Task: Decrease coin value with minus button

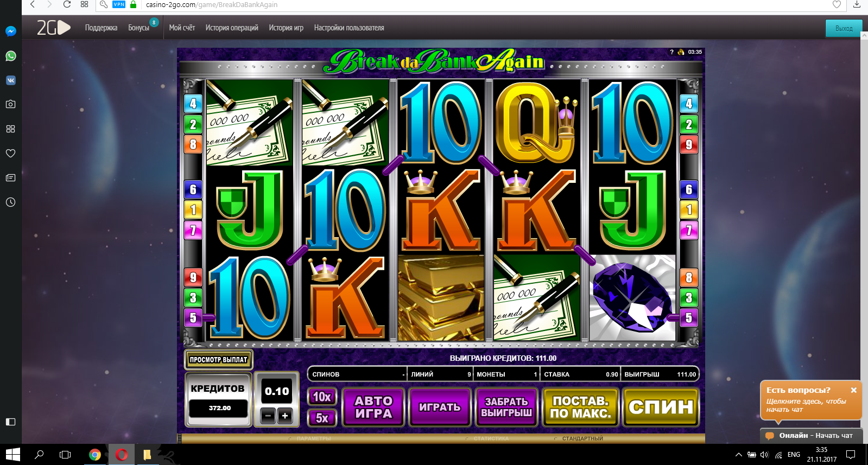Action: tap(268, 416)
